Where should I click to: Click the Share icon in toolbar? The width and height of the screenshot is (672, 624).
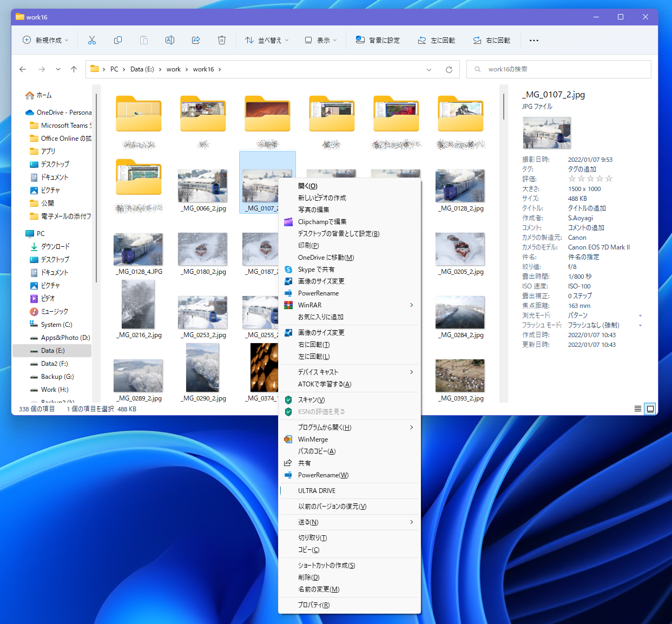196,40
